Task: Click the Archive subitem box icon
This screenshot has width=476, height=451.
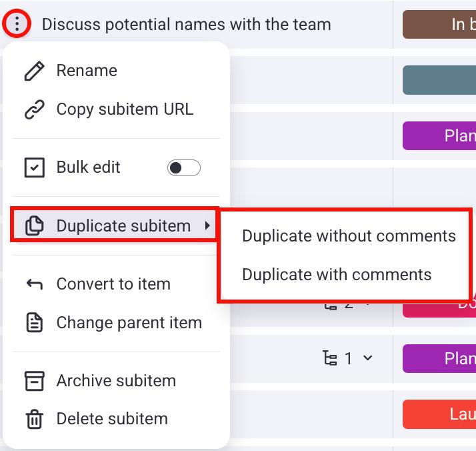Action: click(34, 381)
